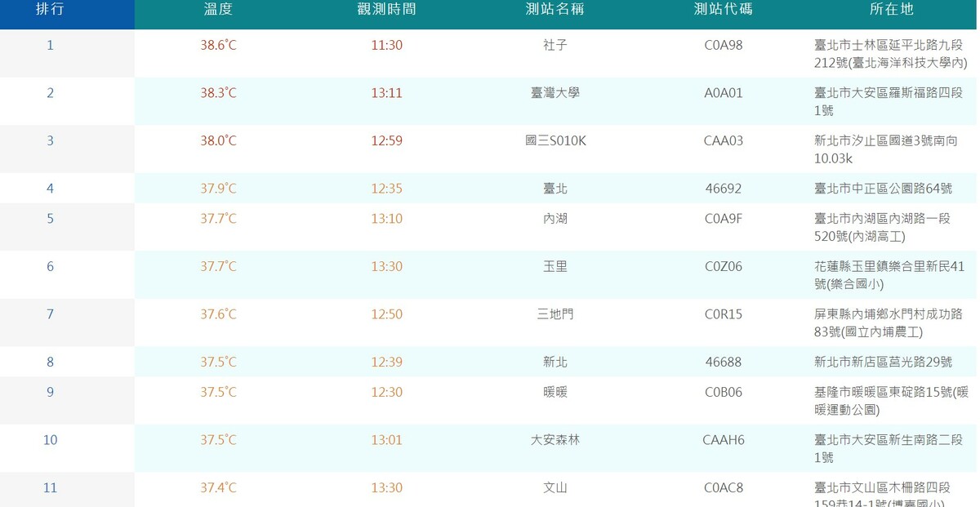Screen dimensions: 980x507
Task: Click observation time 12:50
Action: click(386, 314)
